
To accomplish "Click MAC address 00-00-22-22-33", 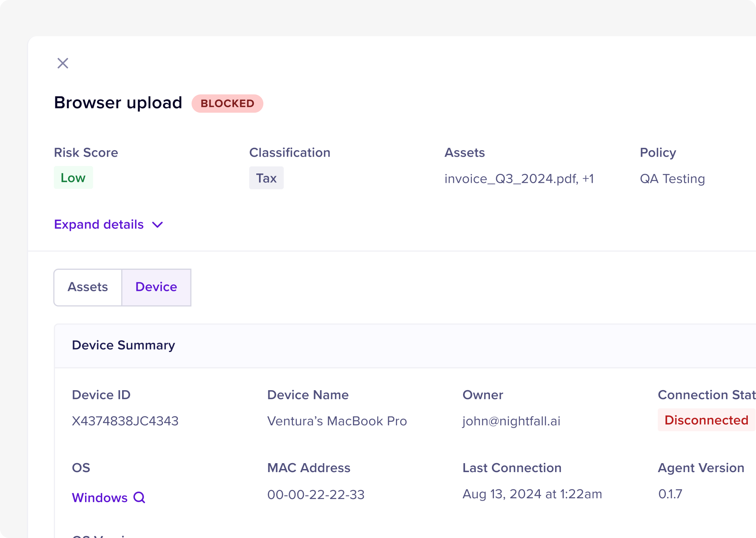I will (316, 495).
